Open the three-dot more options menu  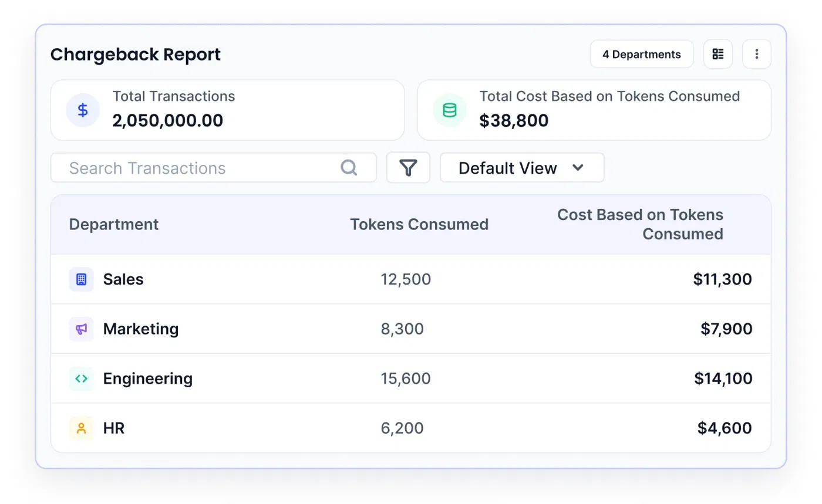coord(757,54)
